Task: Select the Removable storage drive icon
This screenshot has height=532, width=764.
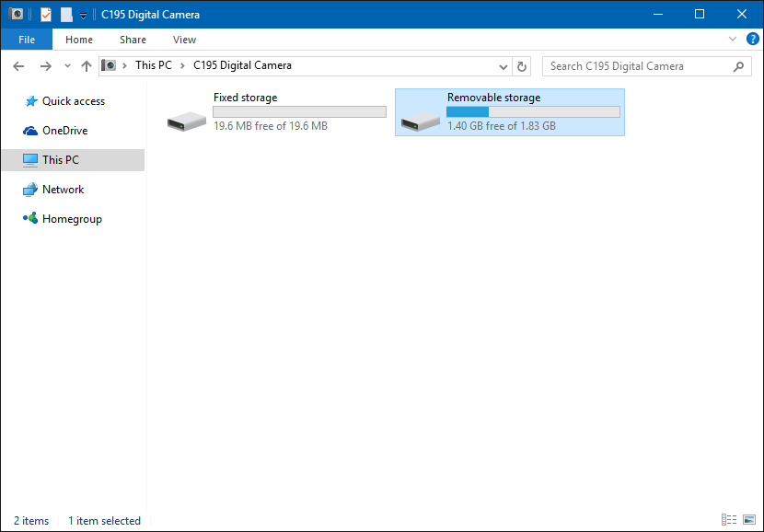Action: pos(421,121)
